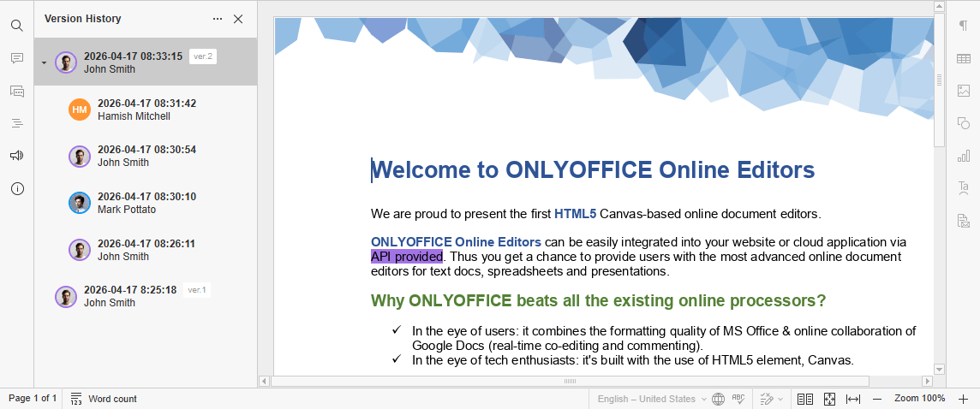Toggle the fit to page view
The image size is (980, 409).
(829, 399)
